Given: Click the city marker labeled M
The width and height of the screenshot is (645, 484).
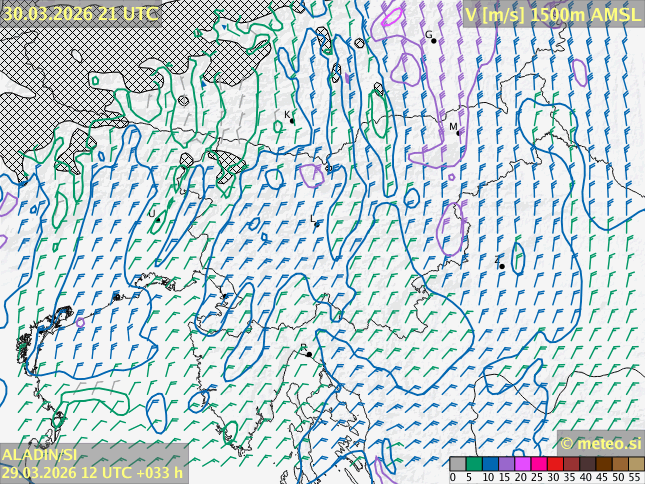Looking at the screenshot, I should (x=458, y=133).
